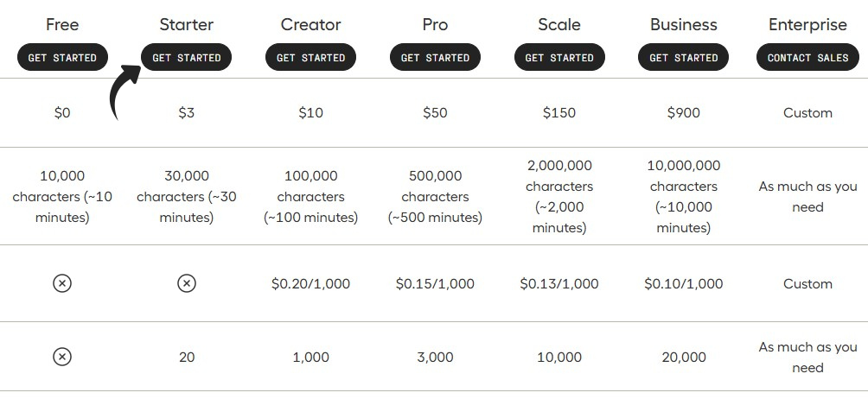This screenshot has width=868, height=399.
Task: Click Get Started under Free plan
Action: coord(62,58)
